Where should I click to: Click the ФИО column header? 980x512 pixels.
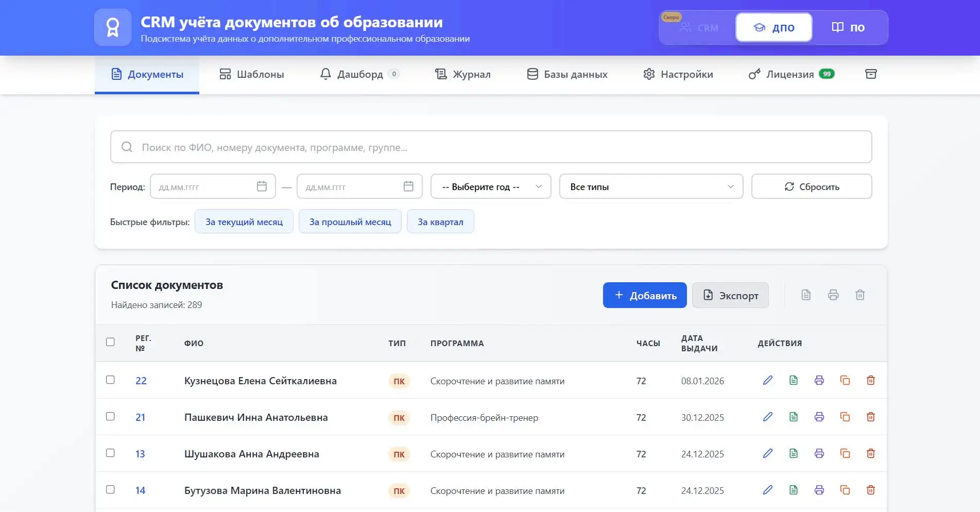[x=194, y=343]
